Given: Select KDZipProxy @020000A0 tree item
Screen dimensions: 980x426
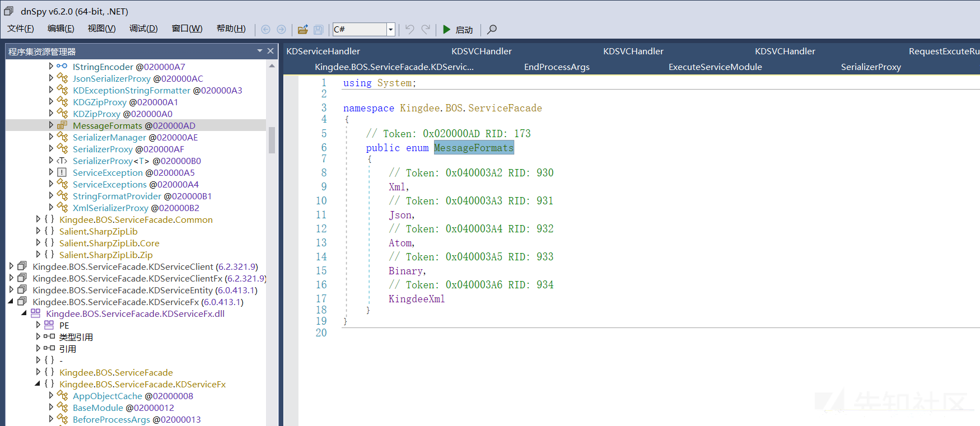Looking at the screenshot, I should (x=123, y=114).
